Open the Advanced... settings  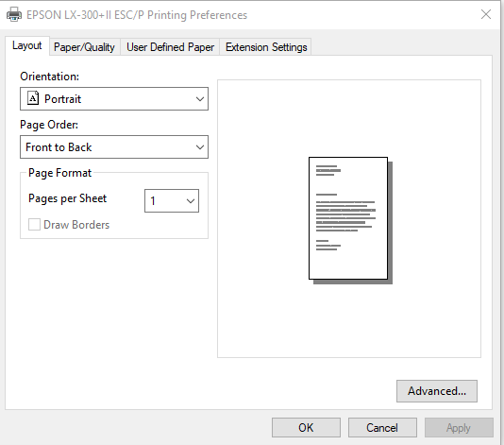[x=437, y=391]
